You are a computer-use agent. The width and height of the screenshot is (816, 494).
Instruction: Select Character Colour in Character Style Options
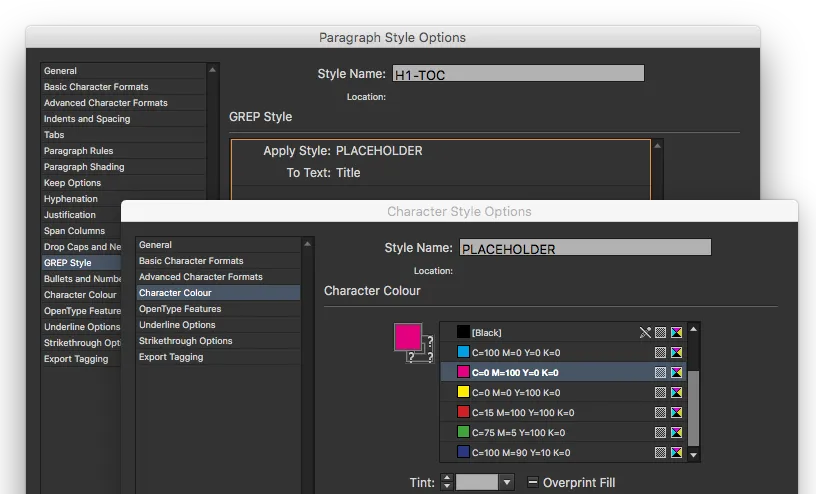click(x=218, y=293)
